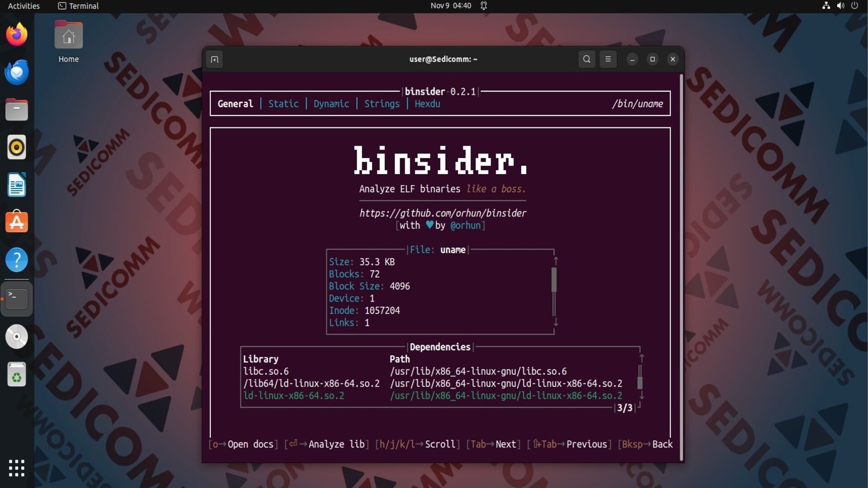Click the @orhun author link
The width and height of the screenshot is (868, 488).
(x=466, y=225)
